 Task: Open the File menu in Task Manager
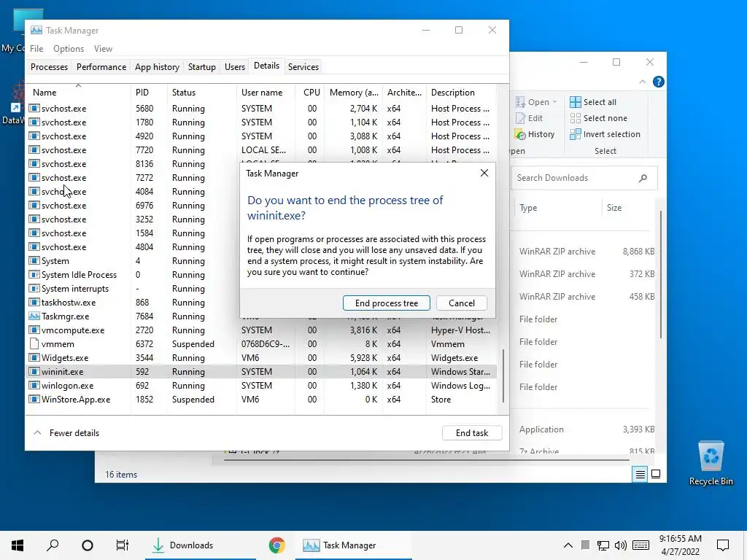[36, 49]
